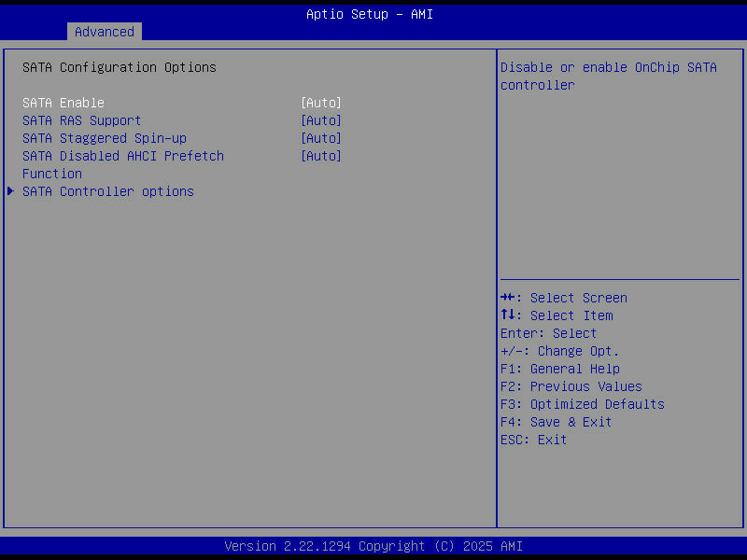Select the submenu arrow beside SATA Controller options
The image size is (747, 560).
(10, 191)
